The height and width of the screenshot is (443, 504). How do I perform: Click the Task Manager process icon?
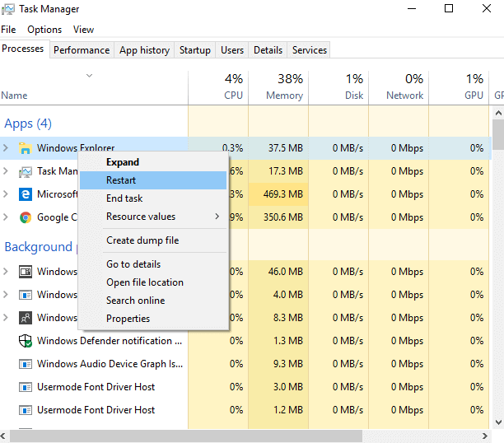[25, 171]
